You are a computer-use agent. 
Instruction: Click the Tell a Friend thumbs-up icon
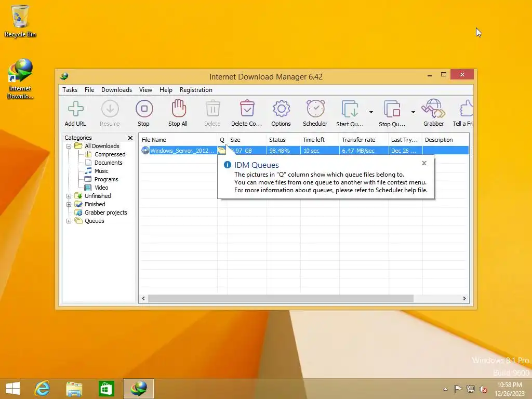(467, 109)
